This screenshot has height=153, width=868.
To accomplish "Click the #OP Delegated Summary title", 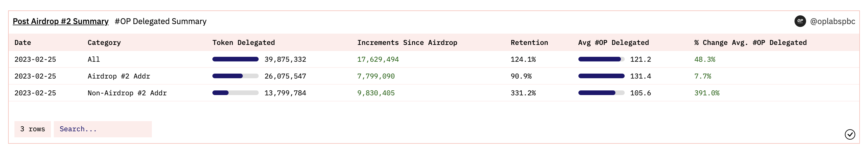I will (160, 21).
